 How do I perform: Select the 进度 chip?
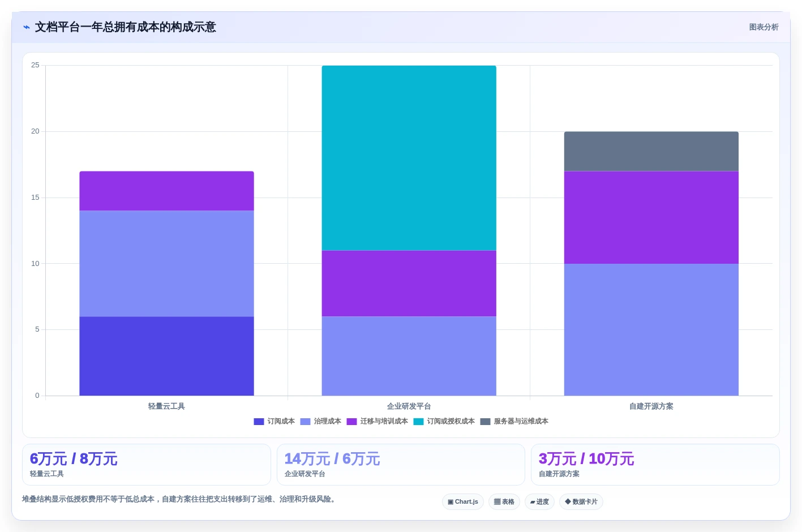[x=539, y=502]
